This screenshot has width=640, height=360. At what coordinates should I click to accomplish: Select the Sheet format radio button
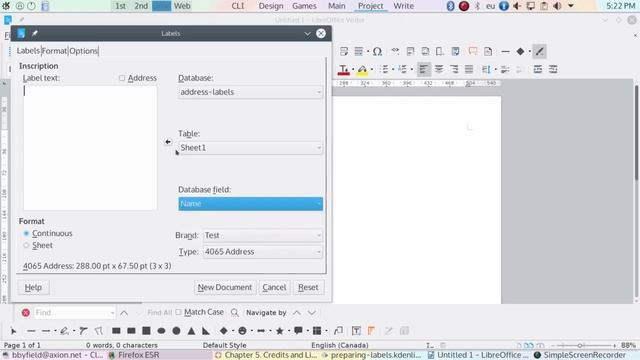[26, 245]
